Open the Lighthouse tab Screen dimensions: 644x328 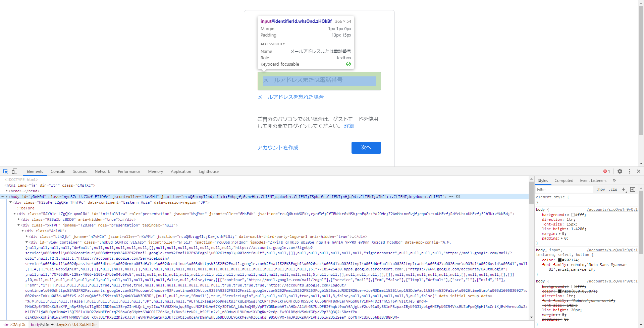[x=209, y=171]
